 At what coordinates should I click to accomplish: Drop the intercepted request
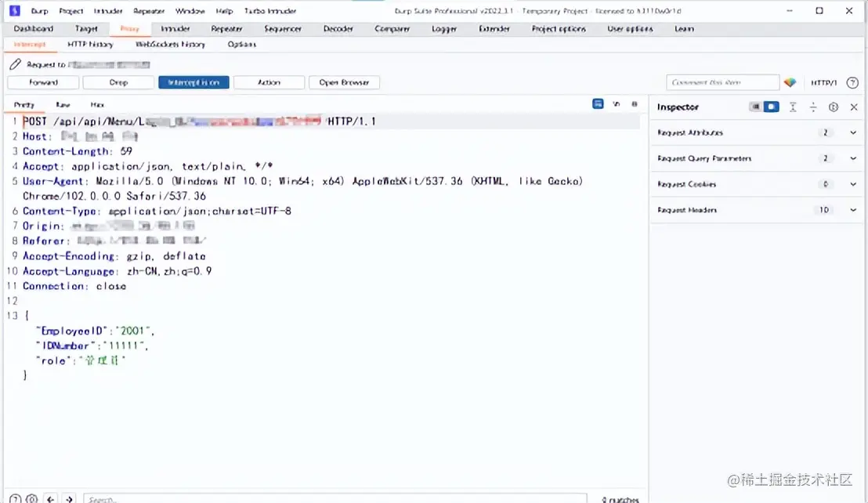tap(118, 82)
